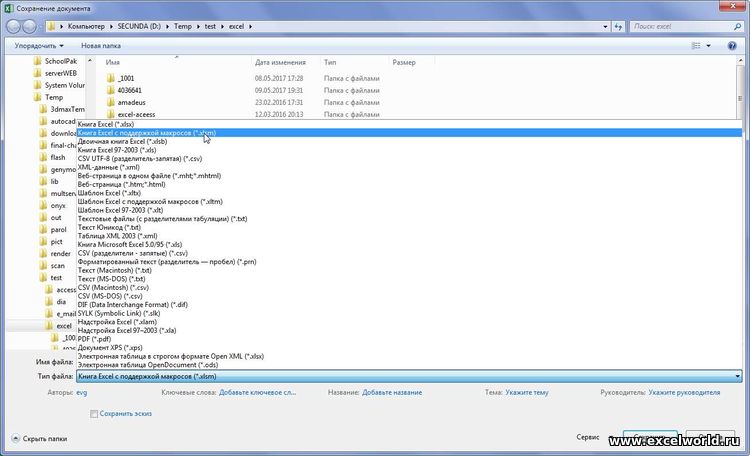The image size is (750, 456).
Task: Open the Help question mark icon
Action: (732, 46)
